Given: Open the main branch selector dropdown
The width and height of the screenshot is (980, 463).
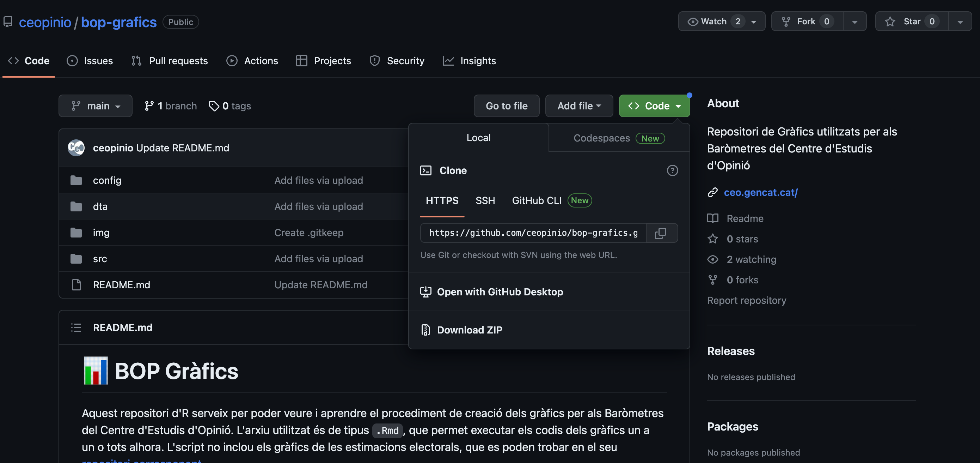Looking at the screenshot, I should (x=96, y=106).
